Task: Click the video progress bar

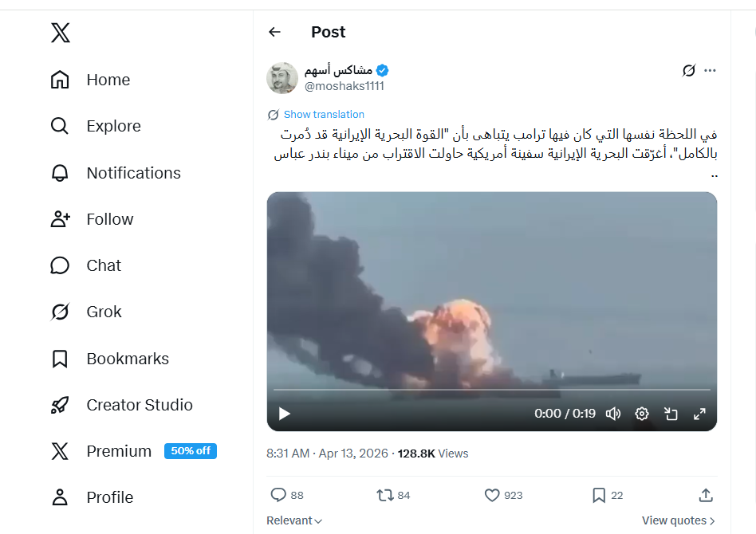Action: [x=491, y=390]
